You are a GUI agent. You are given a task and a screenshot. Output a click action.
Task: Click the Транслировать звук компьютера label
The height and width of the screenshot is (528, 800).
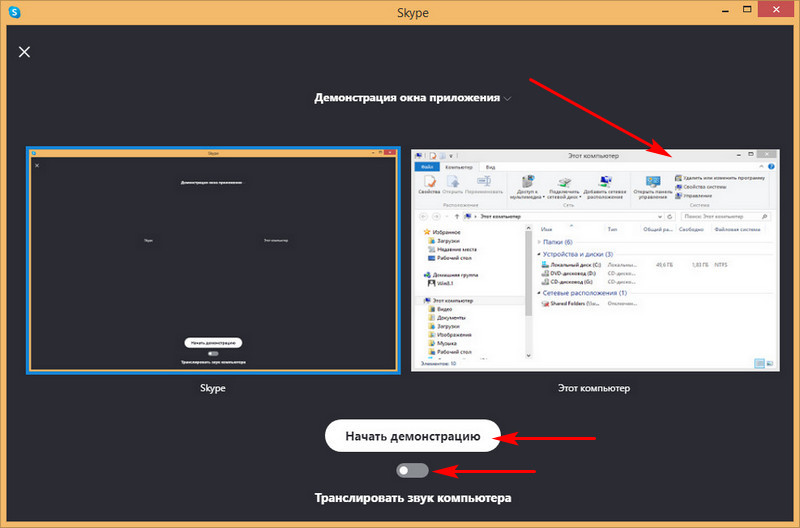[x=413, y=498]
